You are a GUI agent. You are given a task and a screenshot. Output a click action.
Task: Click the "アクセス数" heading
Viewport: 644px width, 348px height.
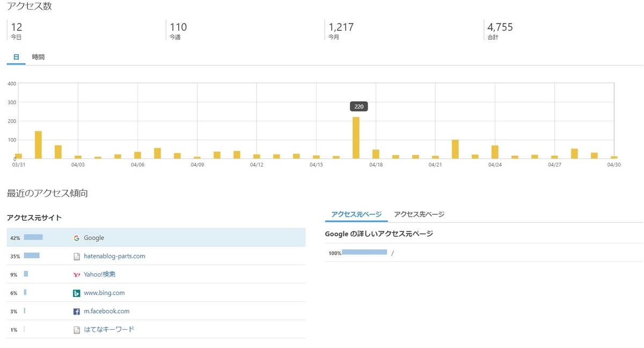(30, 6)
